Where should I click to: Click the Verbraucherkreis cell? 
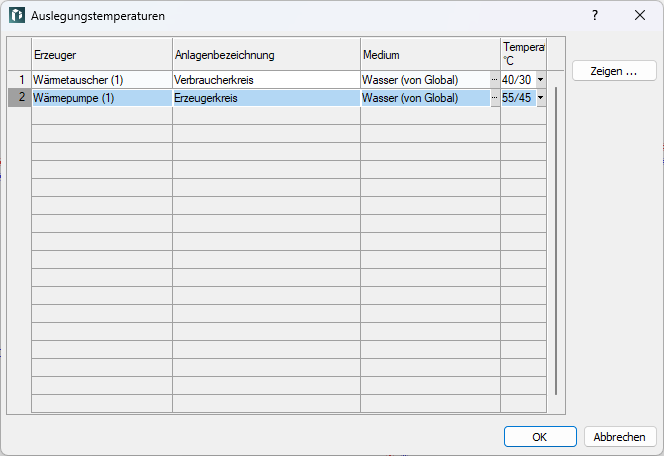coord(266,80)
